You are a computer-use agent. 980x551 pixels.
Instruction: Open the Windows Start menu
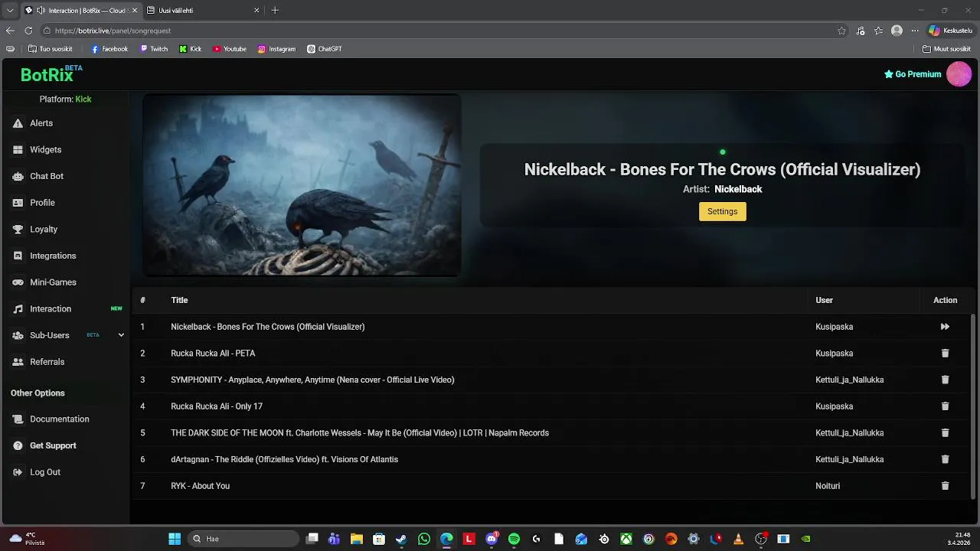point(175,539)
